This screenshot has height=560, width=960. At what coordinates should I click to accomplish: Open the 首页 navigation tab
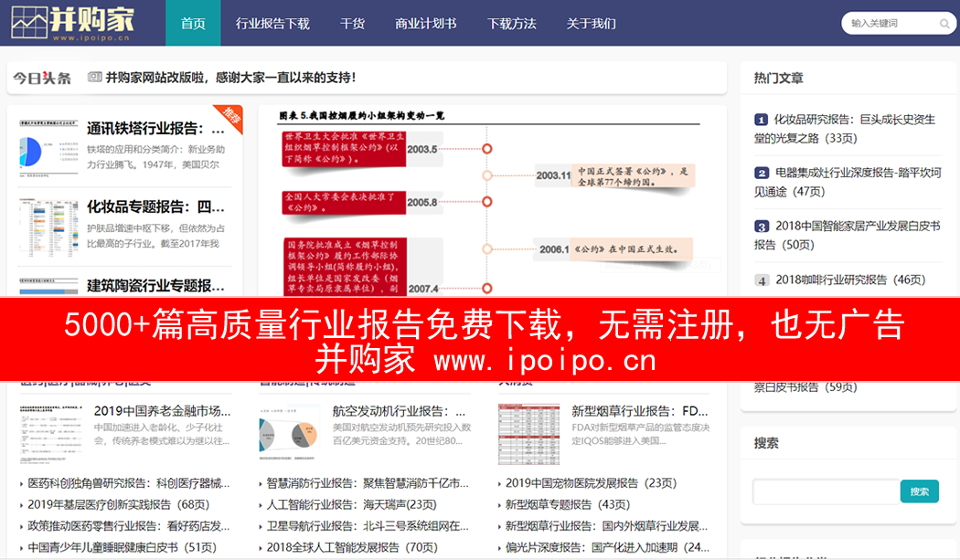click(193, 23)
